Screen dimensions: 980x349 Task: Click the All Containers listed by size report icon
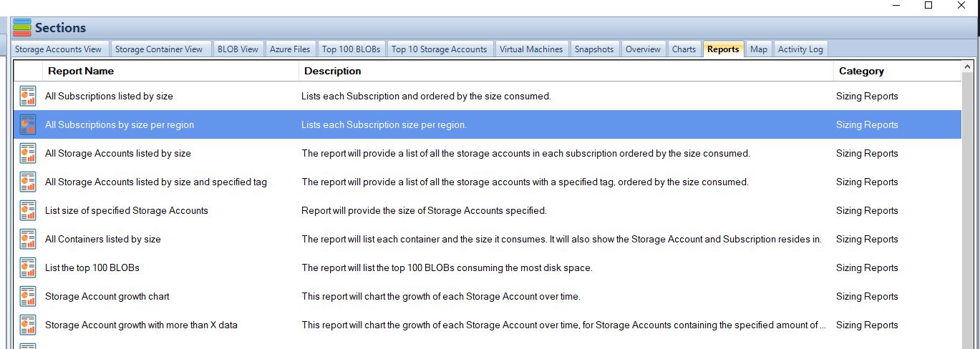28,239
